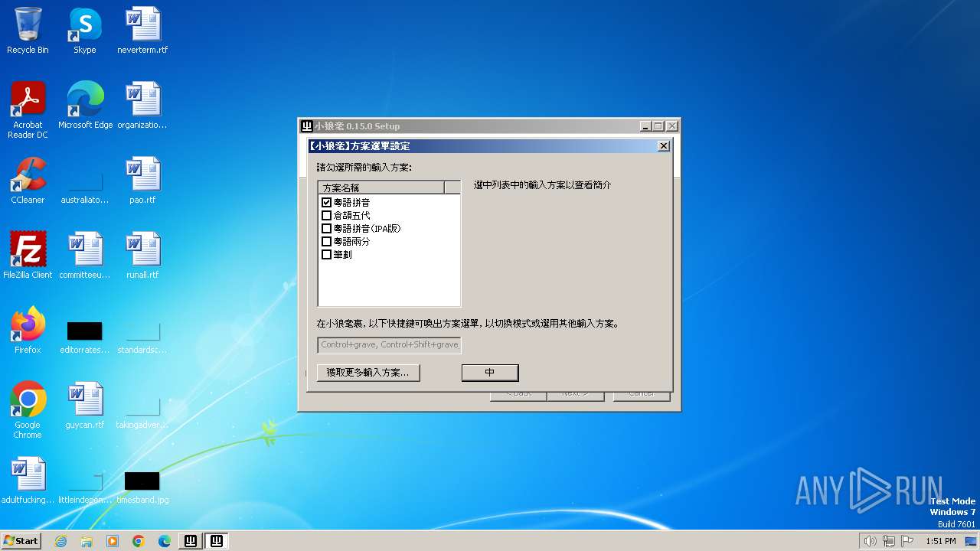Open the Skype desktop shortcut
This screenshot has width=980, height=551.
[85, 31]
